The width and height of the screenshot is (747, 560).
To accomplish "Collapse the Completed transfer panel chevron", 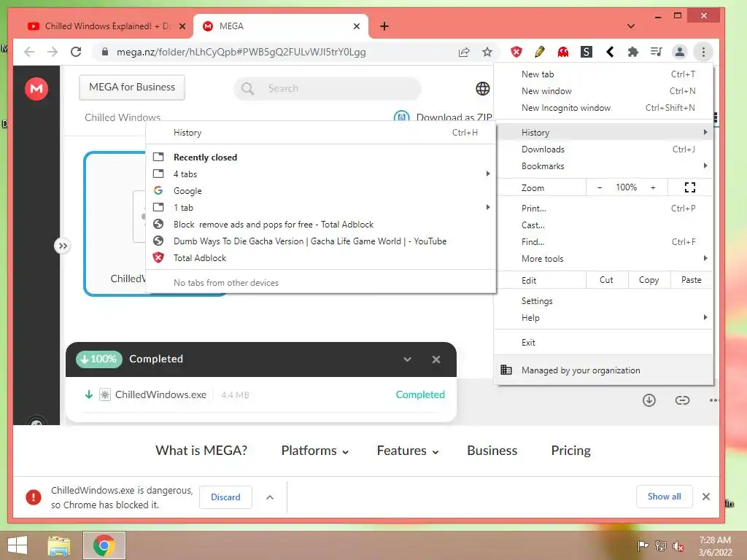I will pos(407,359).
